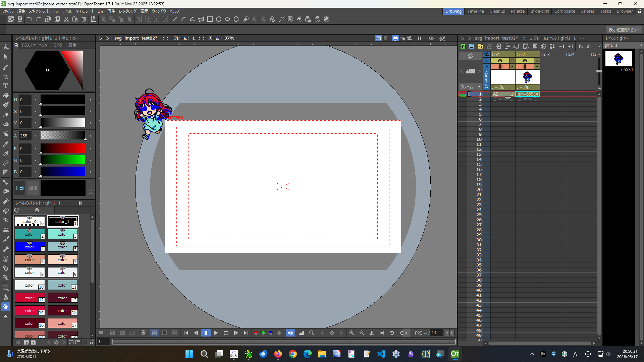
Task: Jump to first frame button
Action: click(x=186, y=333)
